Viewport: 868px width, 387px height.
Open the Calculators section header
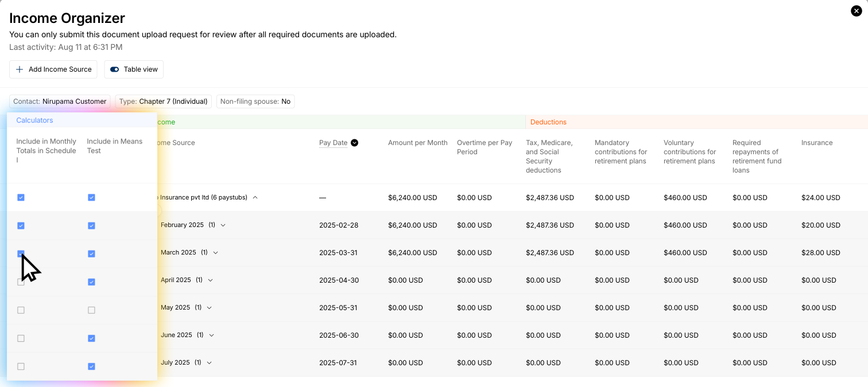pos(34,120)
